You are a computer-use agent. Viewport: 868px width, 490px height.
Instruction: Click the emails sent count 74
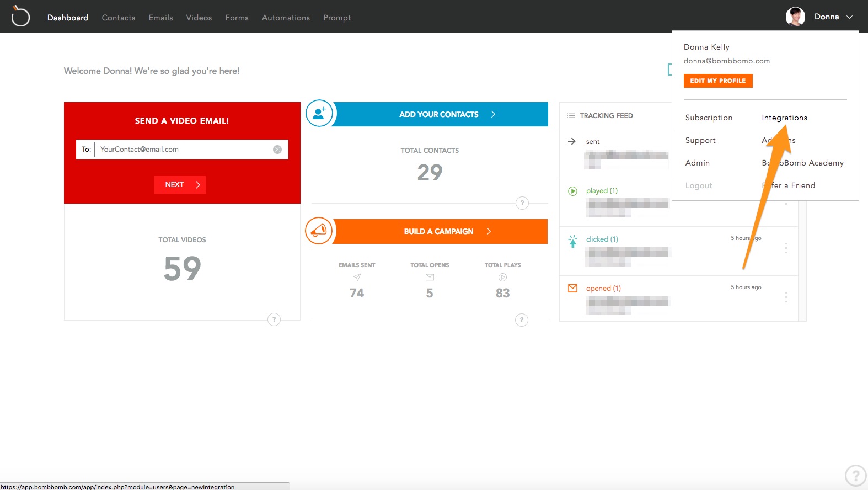(x=357, y=293)
